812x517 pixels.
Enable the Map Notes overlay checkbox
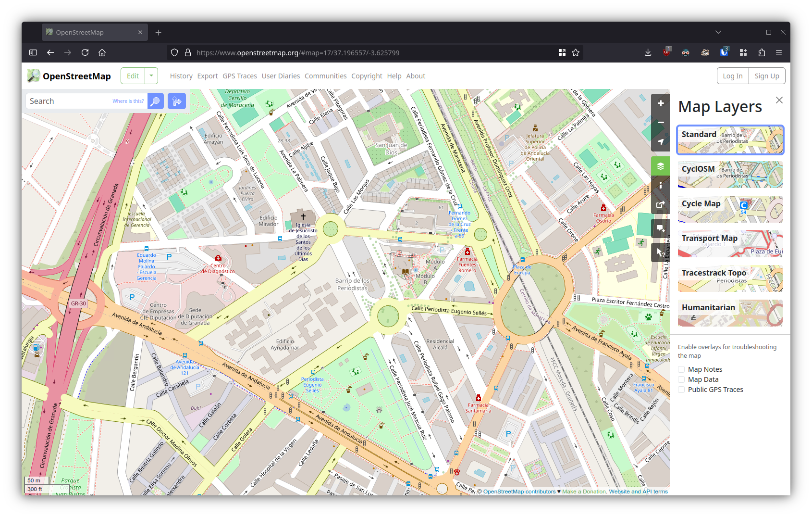click(x=681, y=369)
